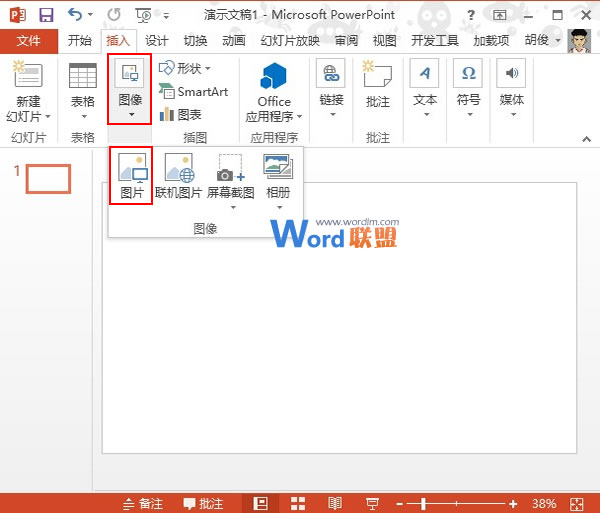Viewport: 600px width, 513px height.
Task: Open the 开发工具 tab
Action: 435,41
